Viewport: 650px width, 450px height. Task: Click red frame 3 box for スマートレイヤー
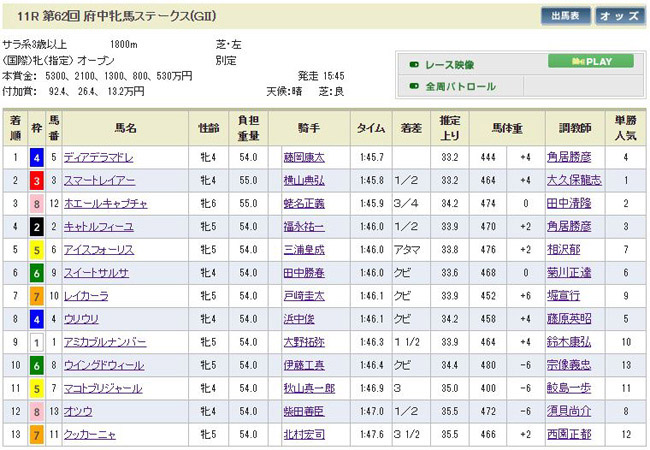click(35, 181)
